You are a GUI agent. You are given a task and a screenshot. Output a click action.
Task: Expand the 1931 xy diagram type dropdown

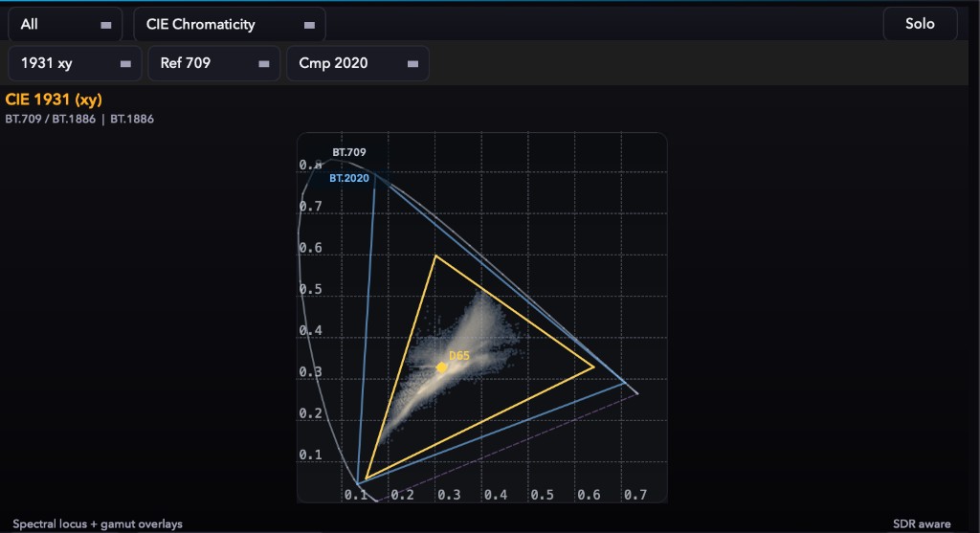point(75,63)
